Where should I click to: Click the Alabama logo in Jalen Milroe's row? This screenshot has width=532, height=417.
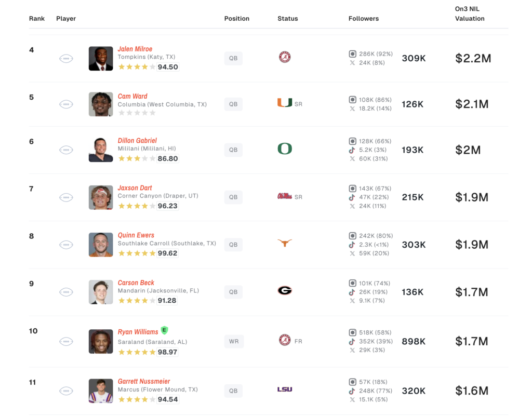[x=285, y=57]
